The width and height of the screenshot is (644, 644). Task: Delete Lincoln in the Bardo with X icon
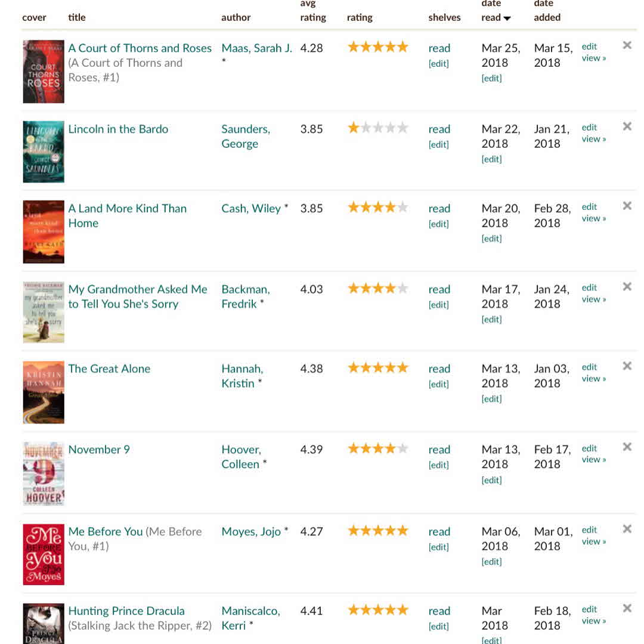pos(627,126)
